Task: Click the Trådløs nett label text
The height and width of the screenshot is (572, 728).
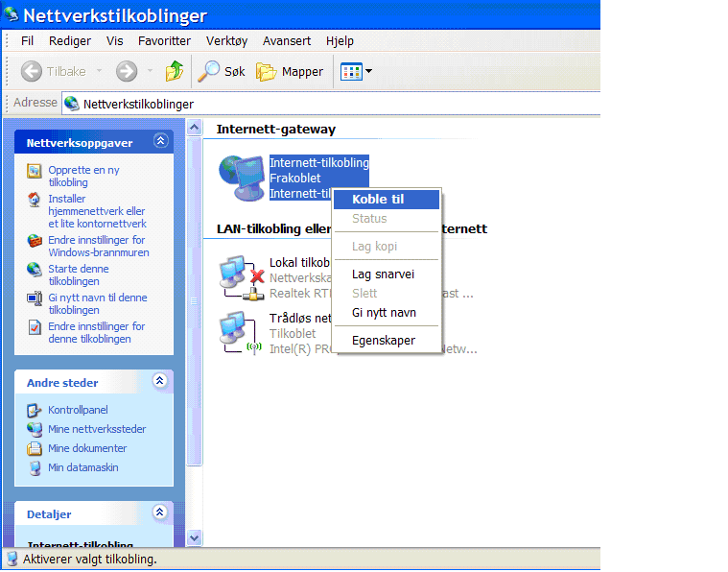Action: [300, 319]
